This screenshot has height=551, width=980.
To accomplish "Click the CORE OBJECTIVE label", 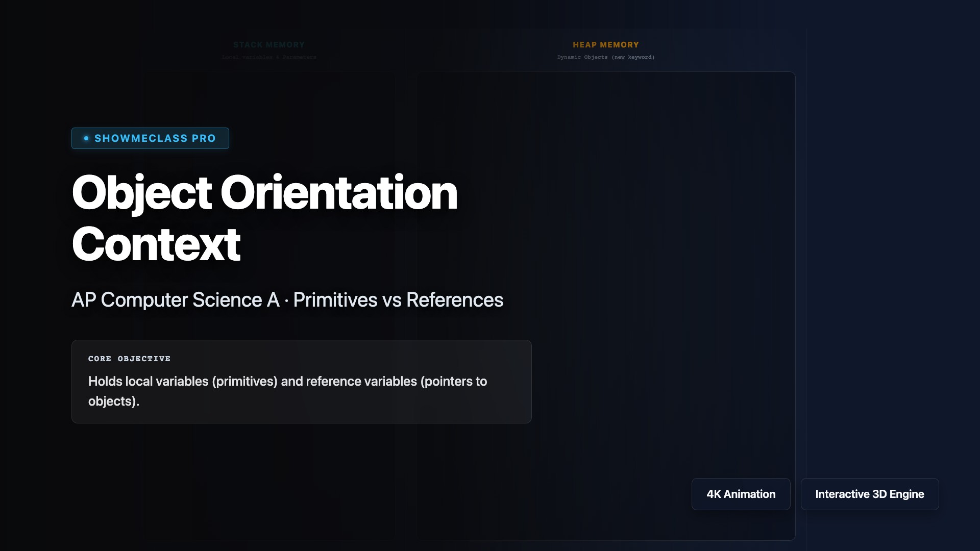I will 129,359.
